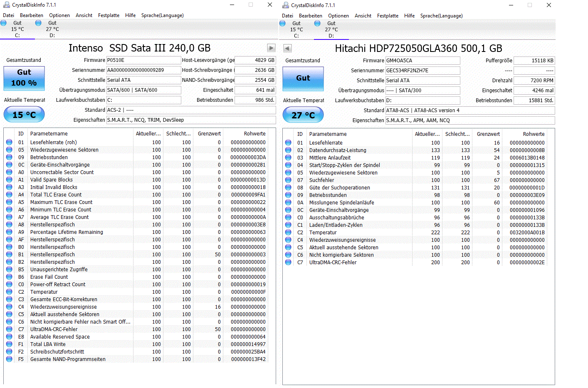Select Schreibschutzfortschritt row
Viewport: 588px width, 388px height.
tap(136, 352)
